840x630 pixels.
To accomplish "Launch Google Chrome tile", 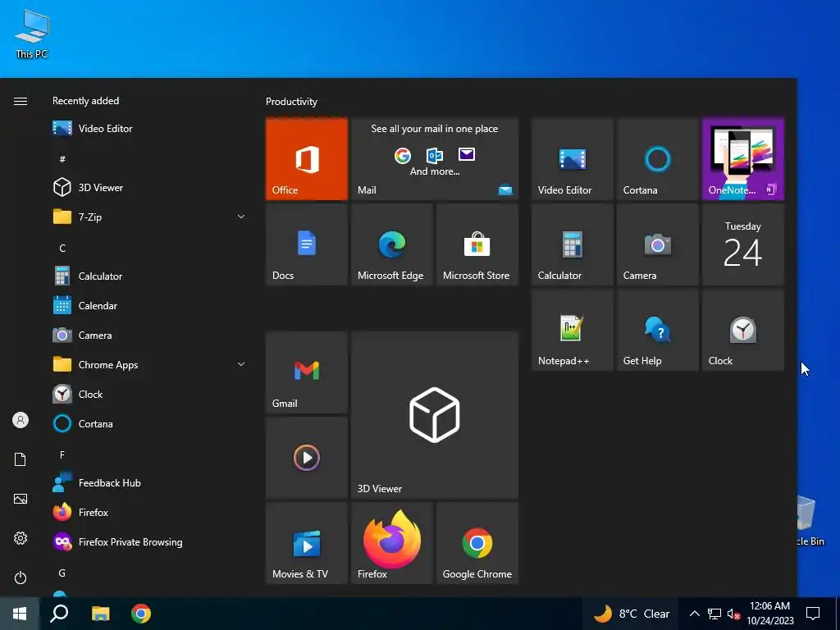I will [477, 543].
